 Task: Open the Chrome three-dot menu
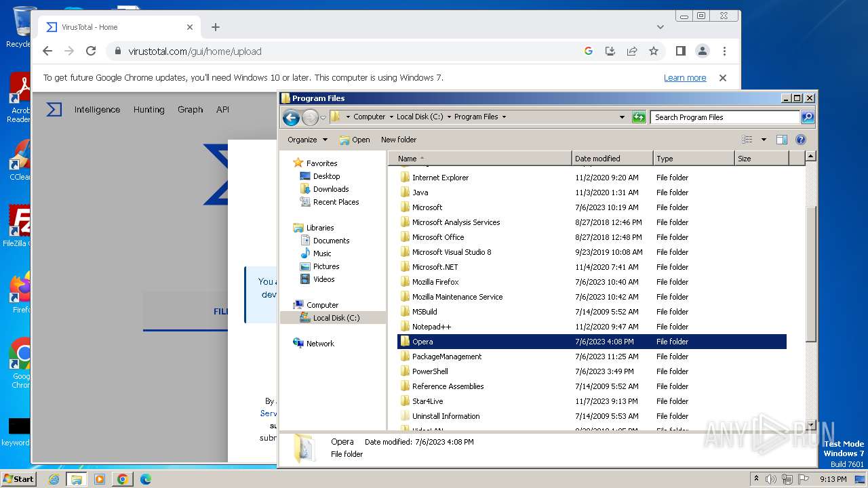pyautogui.click(x=724, y=51)
